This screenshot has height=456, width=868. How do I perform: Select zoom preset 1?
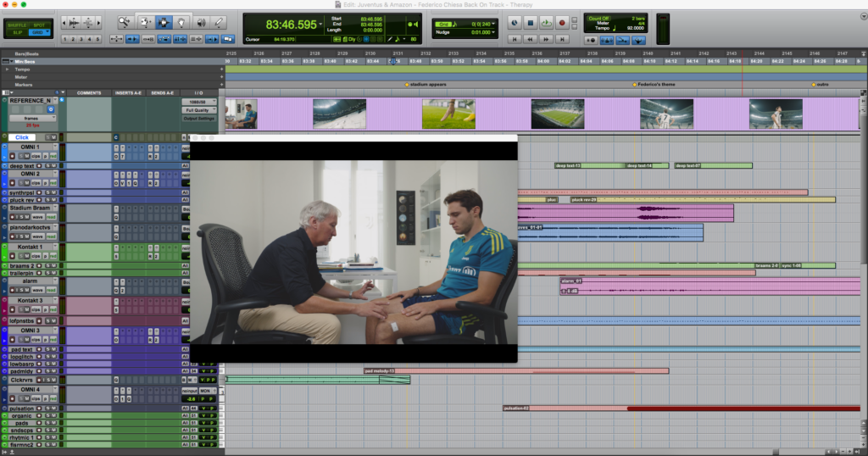tap(64, 39)
